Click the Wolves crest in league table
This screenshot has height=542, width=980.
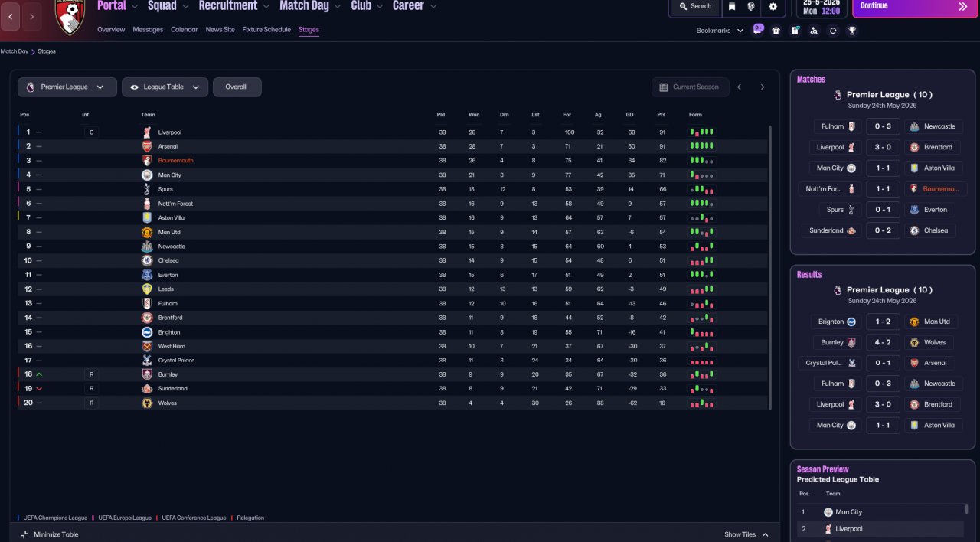[147, 403]
